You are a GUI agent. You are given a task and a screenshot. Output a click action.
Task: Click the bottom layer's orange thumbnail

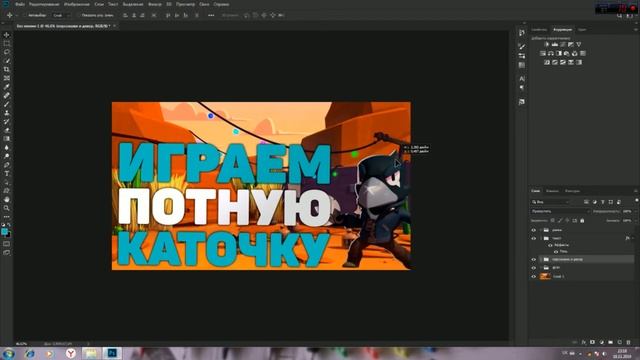545,276
